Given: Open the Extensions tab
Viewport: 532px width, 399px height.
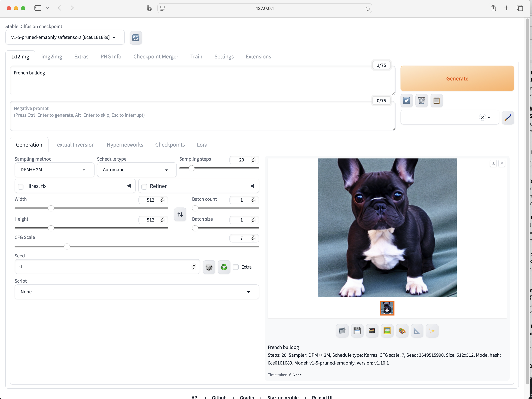Looking at the screenshot, I should click(258, 56).
